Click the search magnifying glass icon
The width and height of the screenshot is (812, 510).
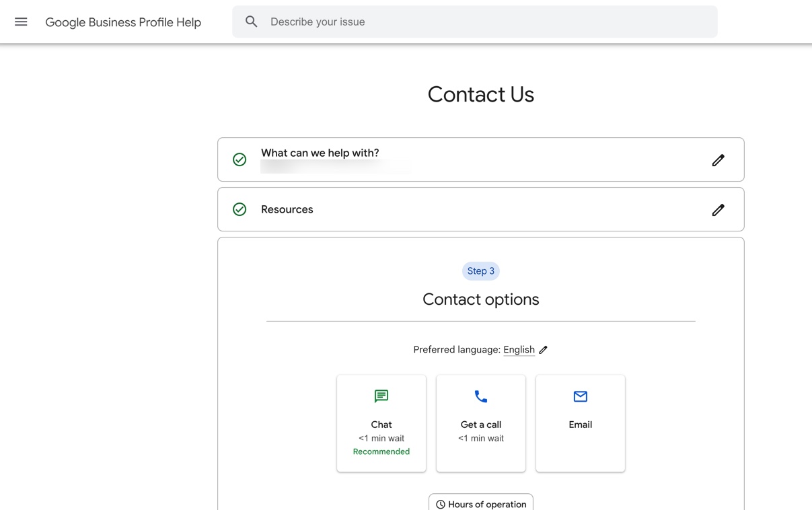click(x=251, y=21)
